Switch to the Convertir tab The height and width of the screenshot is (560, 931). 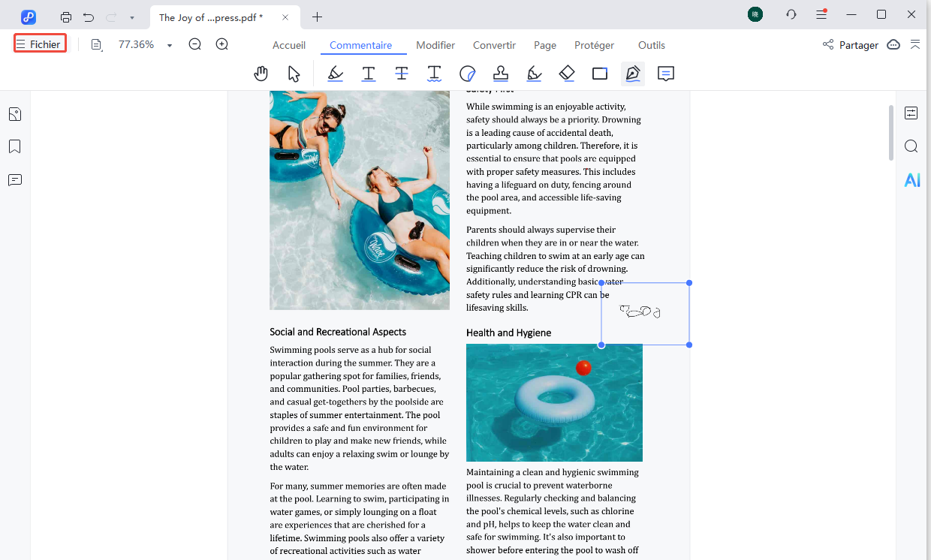click(494, 45)
